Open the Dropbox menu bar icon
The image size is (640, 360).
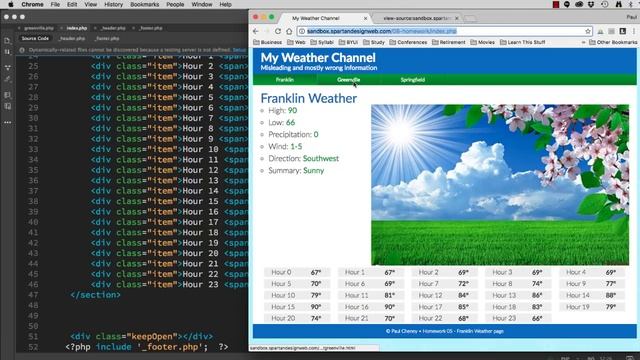pyautogui.click(x=591, y=4)
